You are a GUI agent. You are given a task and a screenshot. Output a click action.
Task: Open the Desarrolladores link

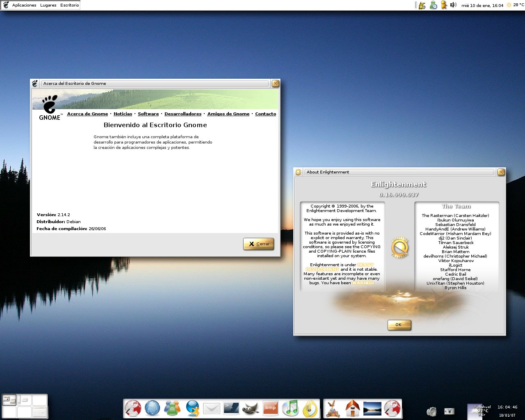pos(183,114)
